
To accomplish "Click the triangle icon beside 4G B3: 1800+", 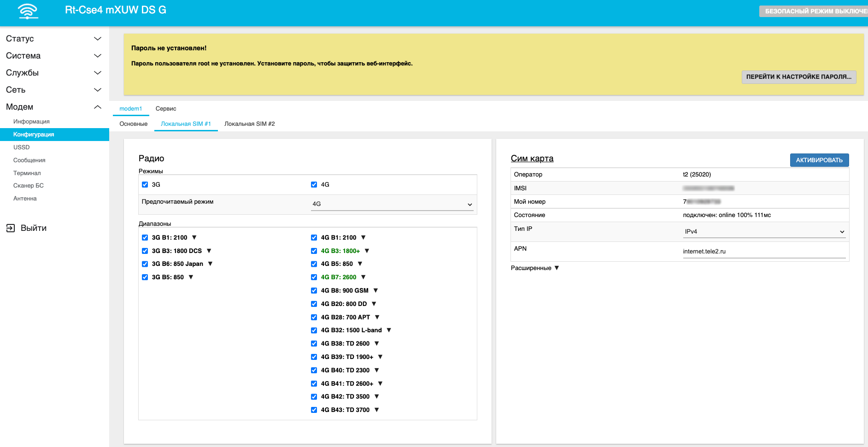I will point(367,251).
